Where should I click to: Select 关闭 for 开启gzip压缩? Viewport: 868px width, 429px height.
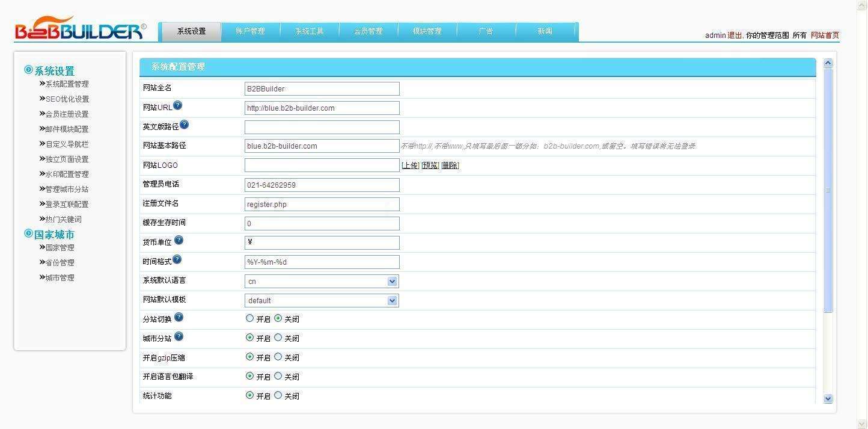click(278, 357)
